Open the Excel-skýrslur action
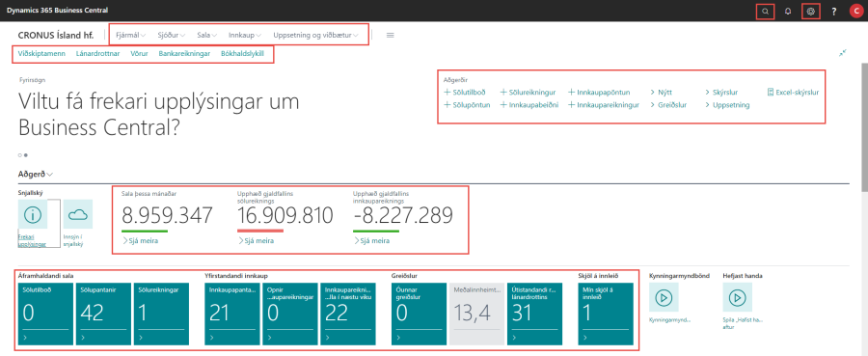Image resolution: width=868 pixels, height=356 pixels. coord(793,92)
